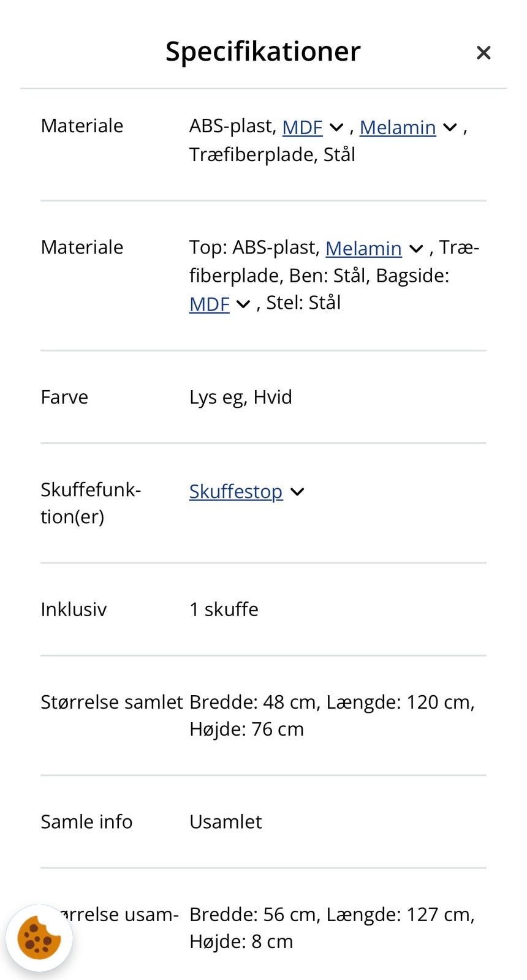
Task: Select the Farve row value Lys eg, Hvid
Action: click(241, 397)
